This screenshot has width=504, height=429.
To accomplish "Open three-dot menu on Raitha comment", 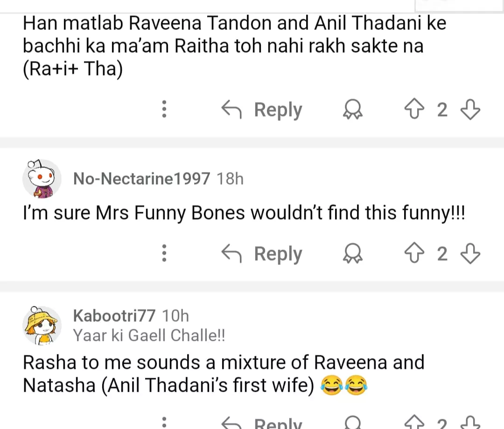I will (164, 110).
